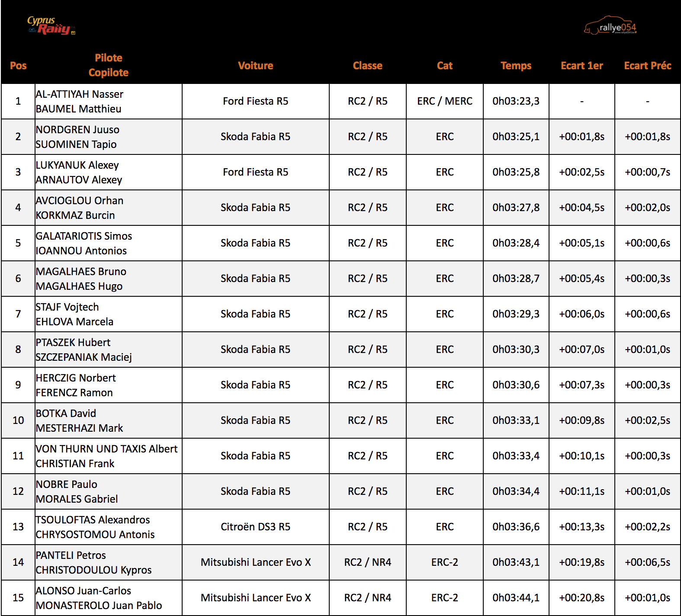
Task: Select the PTASZEK Hubert driver name
Action: 73,343
